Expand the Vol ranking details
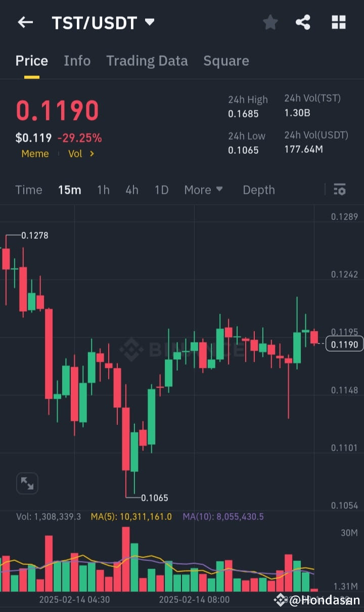Image resolution: width=364 pixels, height=612 pixels. coord(81,154)
